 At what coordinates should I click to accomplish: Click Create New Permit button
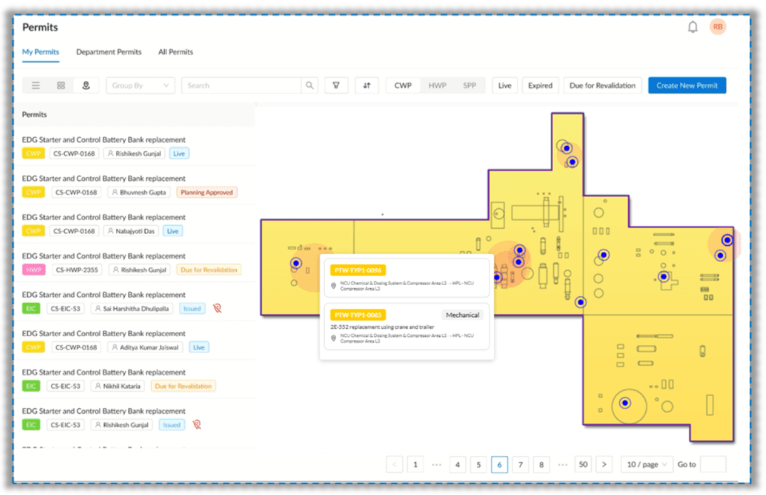[687, 86]
